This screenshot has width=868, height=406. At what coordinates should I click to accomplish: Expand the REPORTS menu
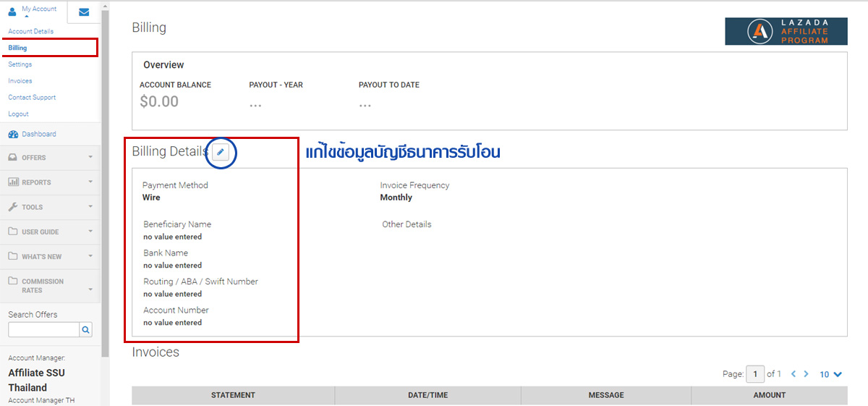tap(50, 182)
